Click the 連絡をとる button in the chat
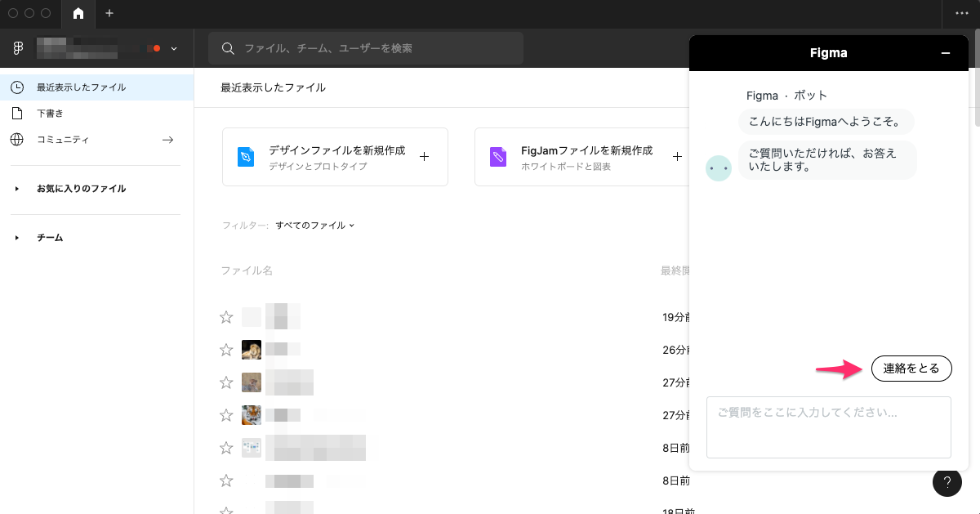Image resolution: width=980 pixels, height=514 pixels. (x=911, y=368)
